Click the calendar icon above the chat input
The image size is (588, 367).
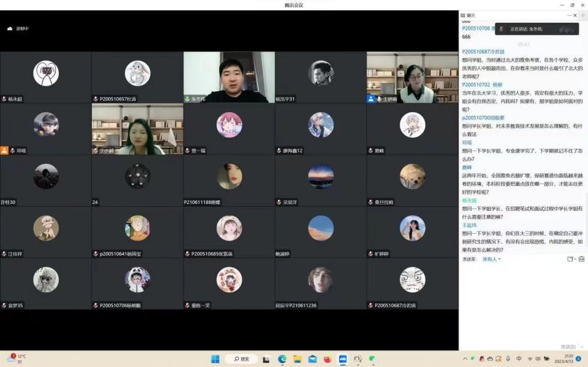(582, 259)
